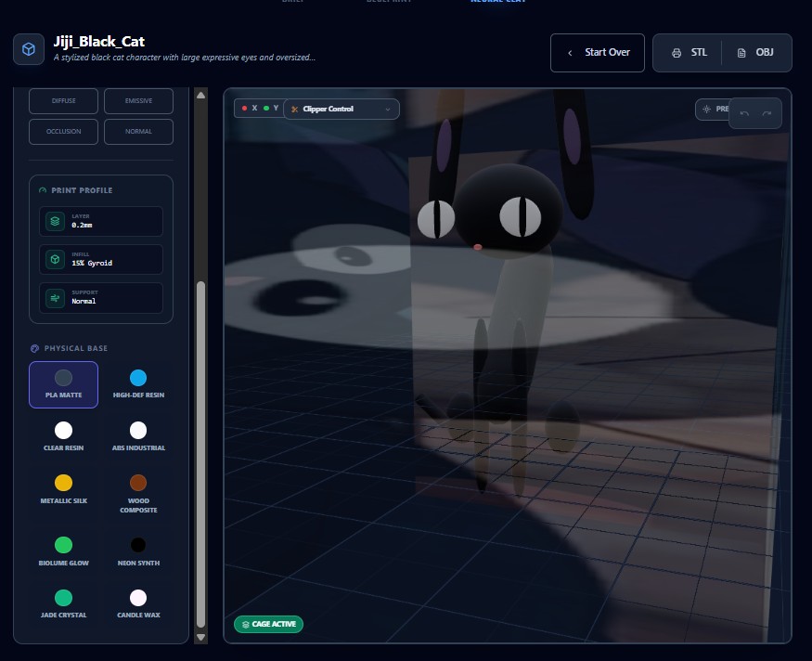
Task: Select the Clear Resin material
Action: (63, 436)
